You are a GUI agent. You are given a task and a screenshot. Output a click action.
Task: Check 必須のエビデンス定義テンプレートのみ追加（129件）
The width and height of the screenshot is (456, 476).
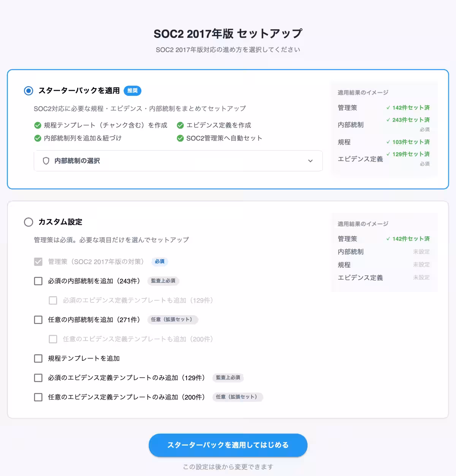38,378
